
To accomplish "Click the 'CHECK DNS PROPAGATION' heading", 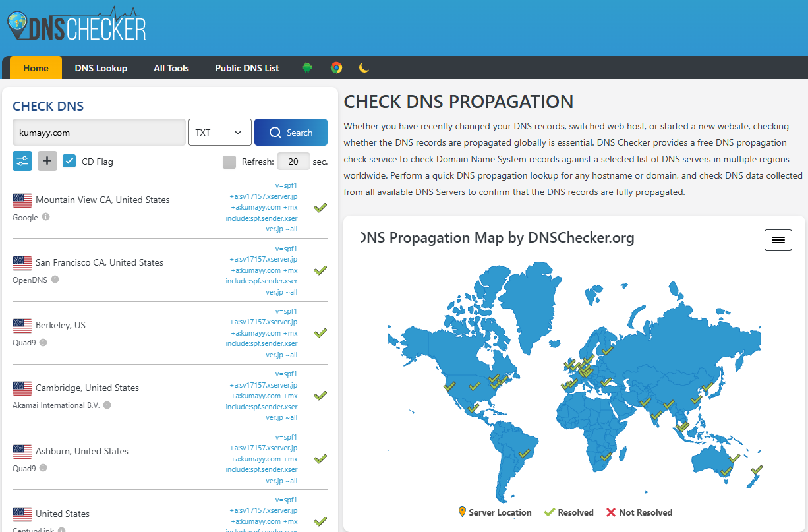I will (x=459, y=102).
